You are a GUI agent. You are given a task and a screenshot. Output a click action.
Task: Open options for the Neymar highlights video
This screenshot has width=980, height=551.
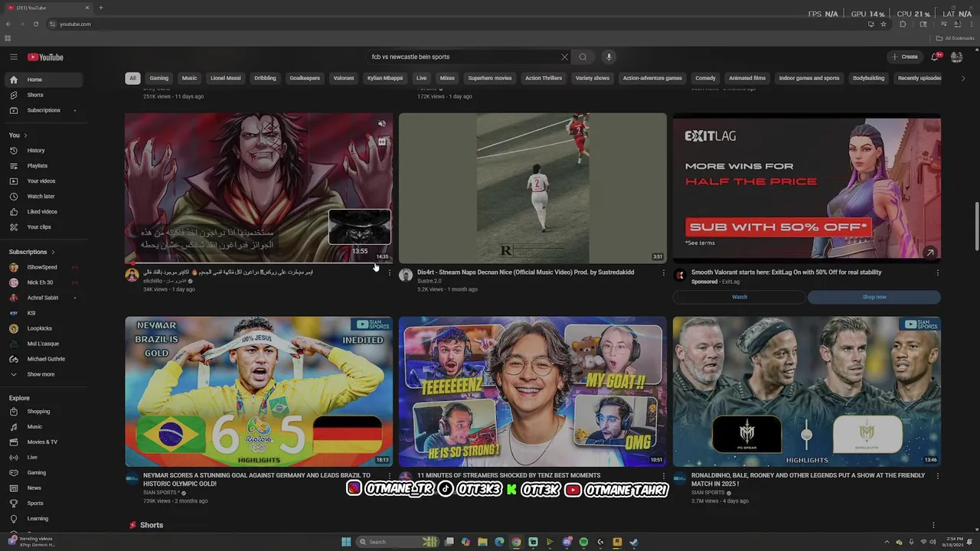tap(390, 476)
